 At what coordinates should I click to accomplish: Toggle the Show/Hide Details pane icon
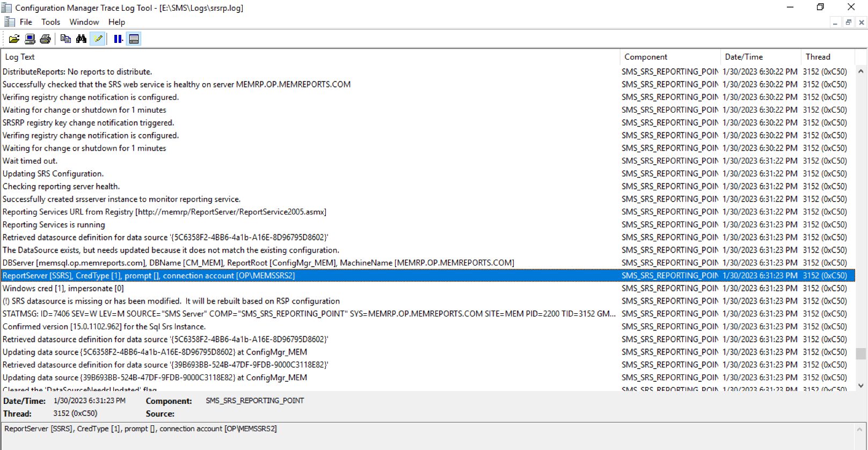134,39
